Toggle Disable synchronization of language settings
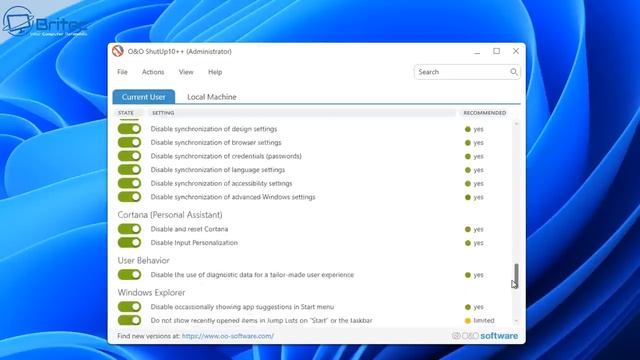The height and width of the screenshot is (360, 640). click(129, 170)
